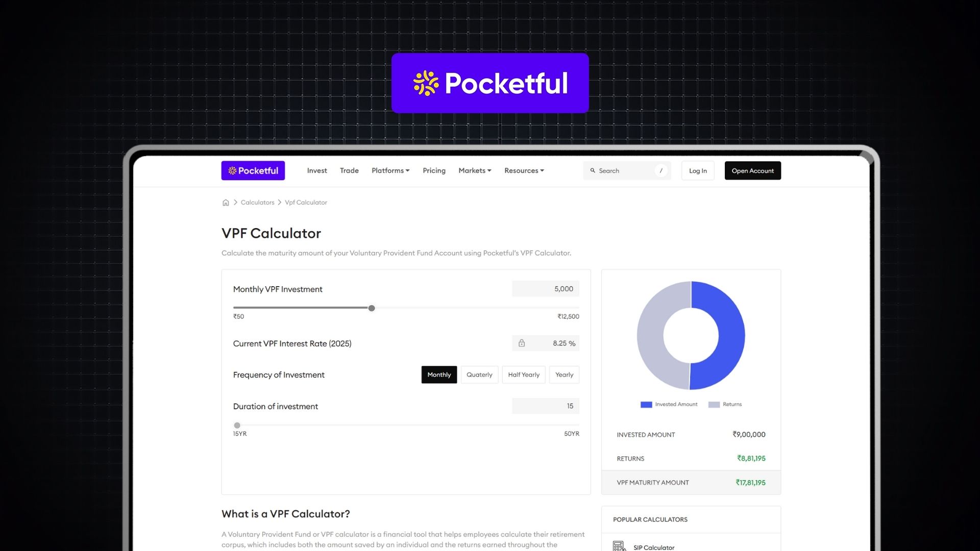980x551 pixels.
Task: Click the Open Account button
Action: pos(752,171)
